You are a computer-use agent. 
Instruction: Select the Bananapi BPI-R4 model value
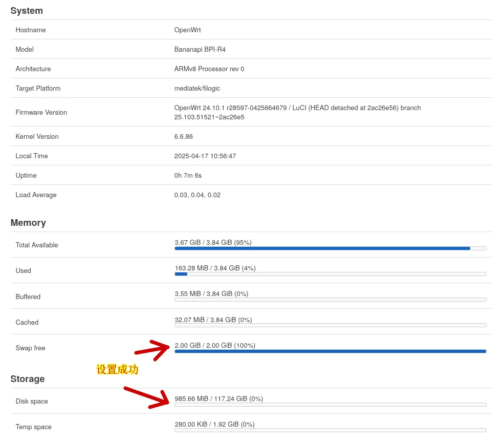click(x=200, y=49)
